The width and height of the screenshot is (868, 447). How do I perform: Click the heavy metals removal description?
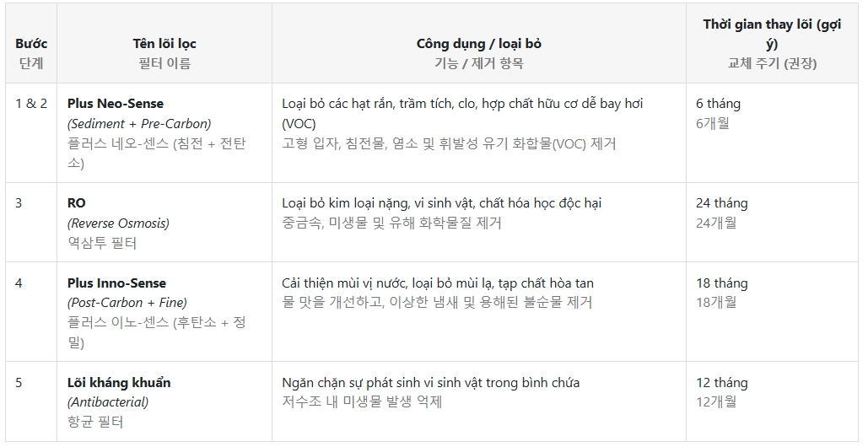[441, 203]
